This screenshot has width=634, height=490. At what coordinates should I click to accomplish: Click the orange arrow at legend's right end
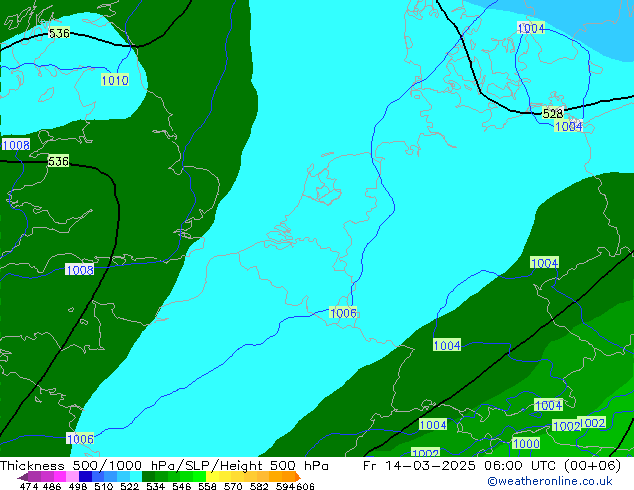[x=298, y=477]
